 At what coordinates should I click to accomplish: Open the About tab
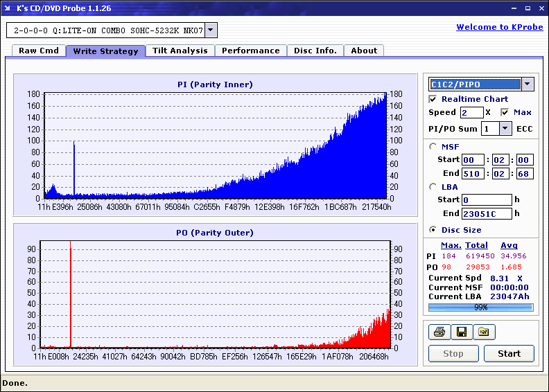click(x=364, y=51)
